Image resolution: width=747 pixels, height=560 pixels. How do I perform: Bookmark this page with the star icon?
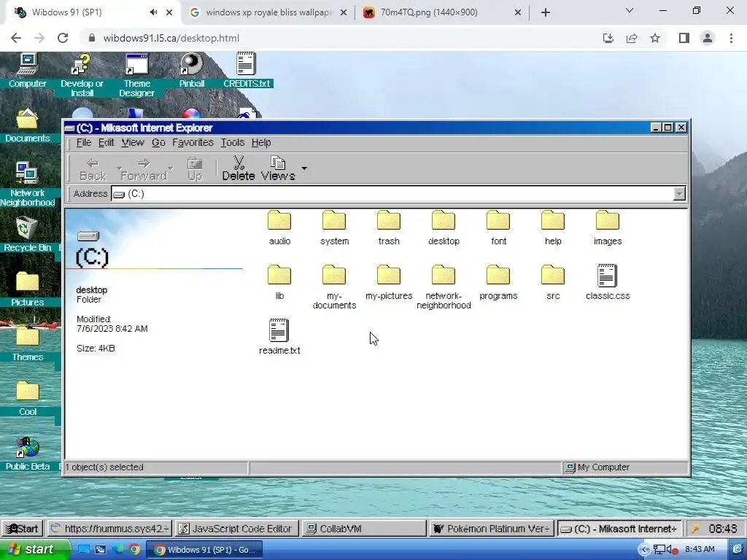[655, 38]
